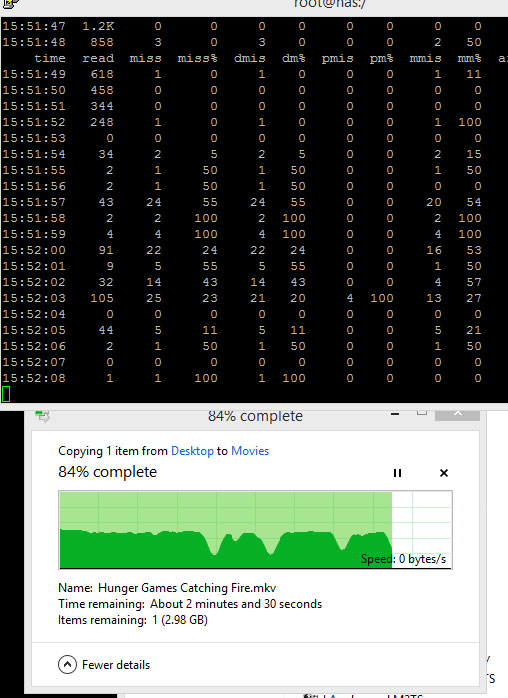
Task: Click the PuTTY icon in terminal title bar
Action: pos(9,4)
